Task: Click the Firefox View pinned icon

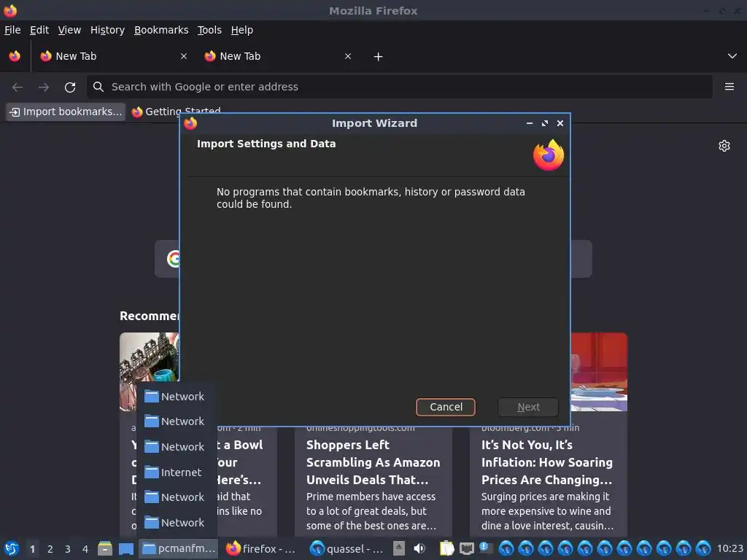Action: click(15, 56)
